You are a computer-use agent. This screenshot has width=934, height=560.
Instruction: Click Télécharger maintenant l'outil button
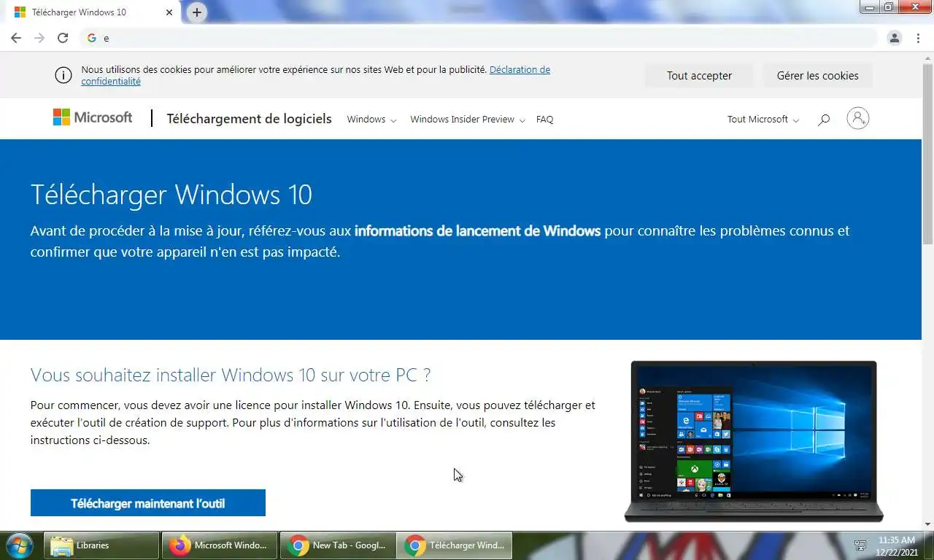(147, 503)
